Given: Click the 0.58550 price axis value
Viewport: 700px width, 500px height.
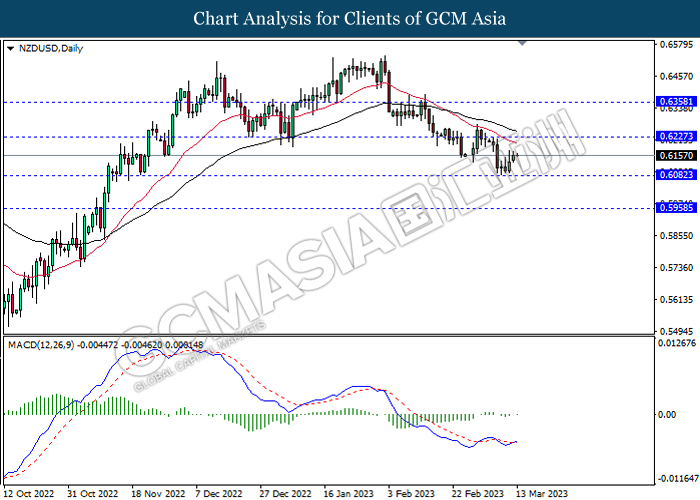Looking at the screenshot, I should 677,236.
